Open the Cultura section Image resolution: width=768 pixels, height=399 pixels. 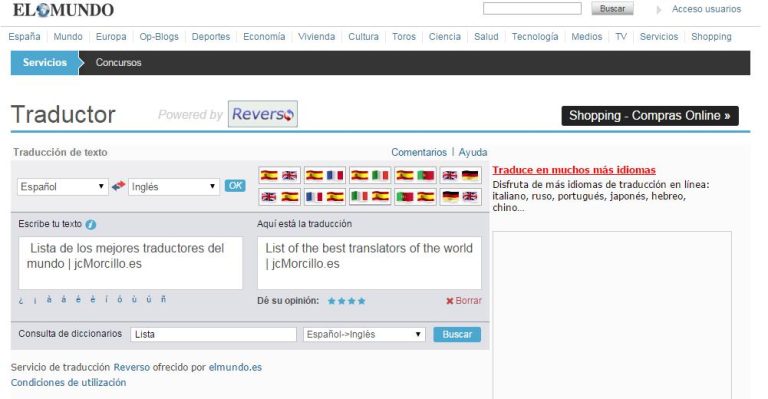tap(363, 37)
